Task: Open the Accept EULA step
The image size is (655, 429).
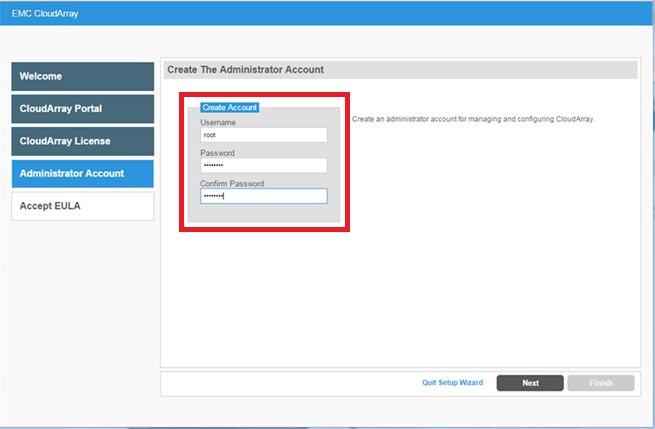Action: click(x=83, y=206)
